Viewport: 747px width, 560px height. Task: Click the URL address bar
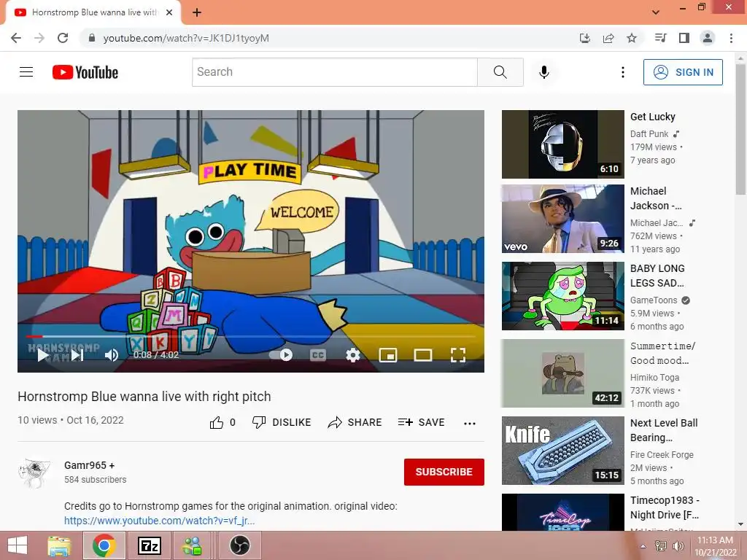coord(329,38)
